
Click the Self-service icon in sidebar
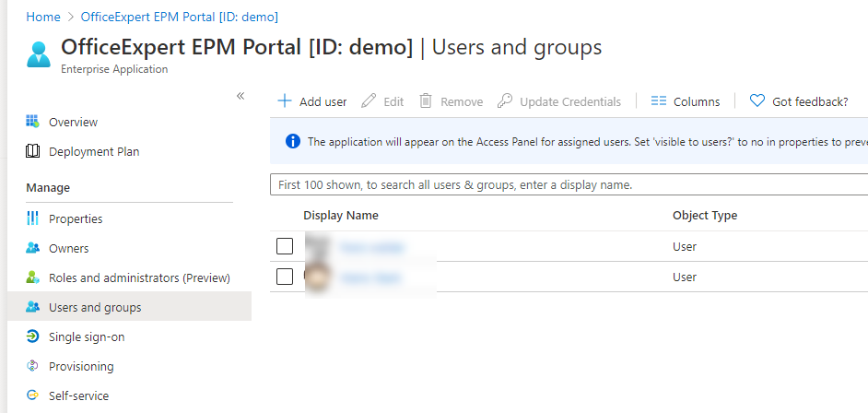coord(33,395)
